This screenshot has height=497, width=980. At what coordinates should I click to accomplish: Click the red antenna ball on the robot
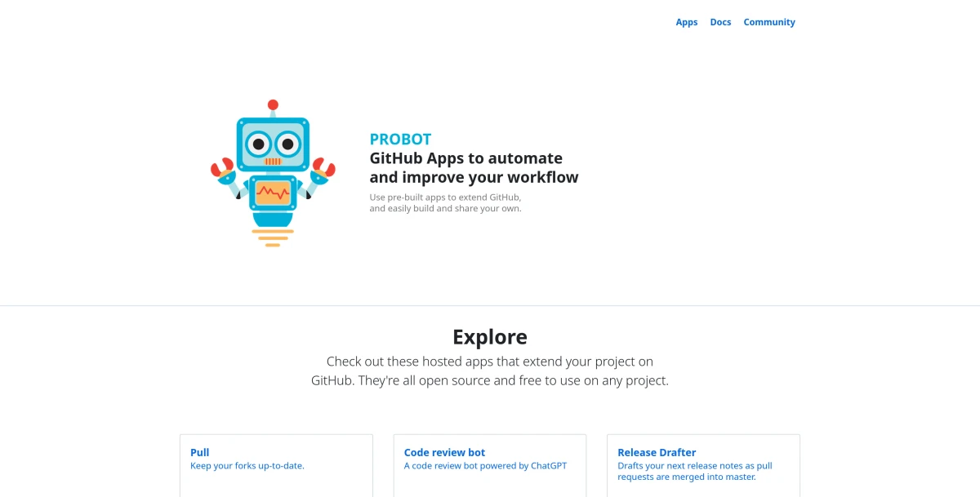(x=273, y=105)
